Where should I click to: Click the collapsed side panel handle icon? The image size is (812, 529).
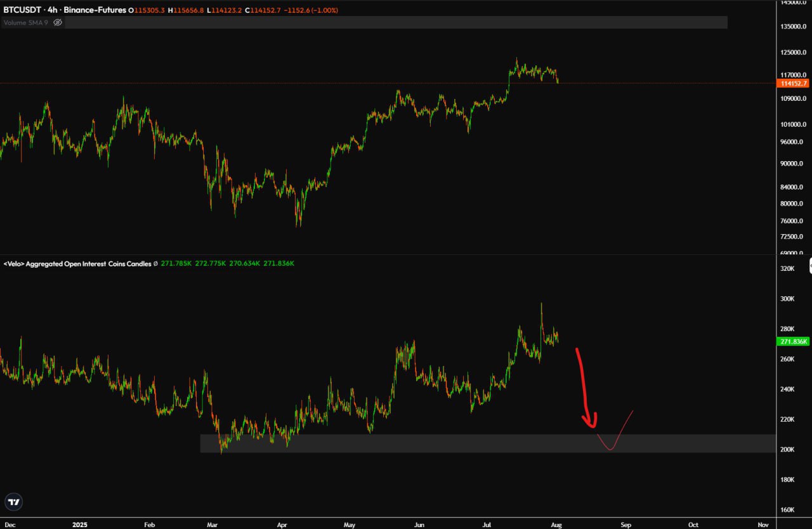click(809, 266)
